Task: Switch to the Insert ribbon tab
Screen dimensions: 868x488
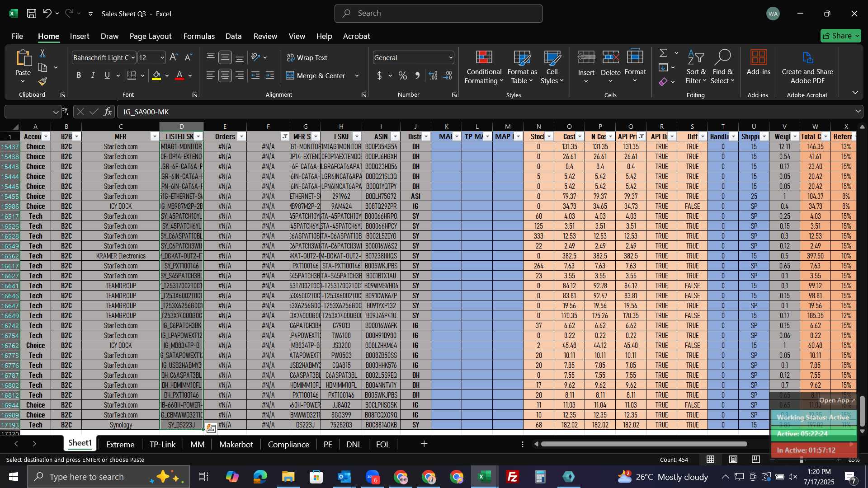Action: click(x=80, y=36)
